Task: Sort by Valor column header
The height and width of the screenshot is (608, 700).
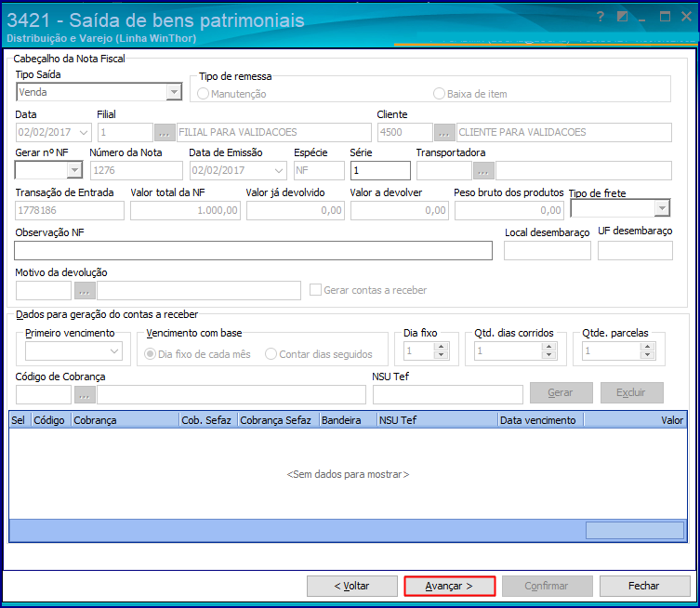Action: tap(635, 420)
